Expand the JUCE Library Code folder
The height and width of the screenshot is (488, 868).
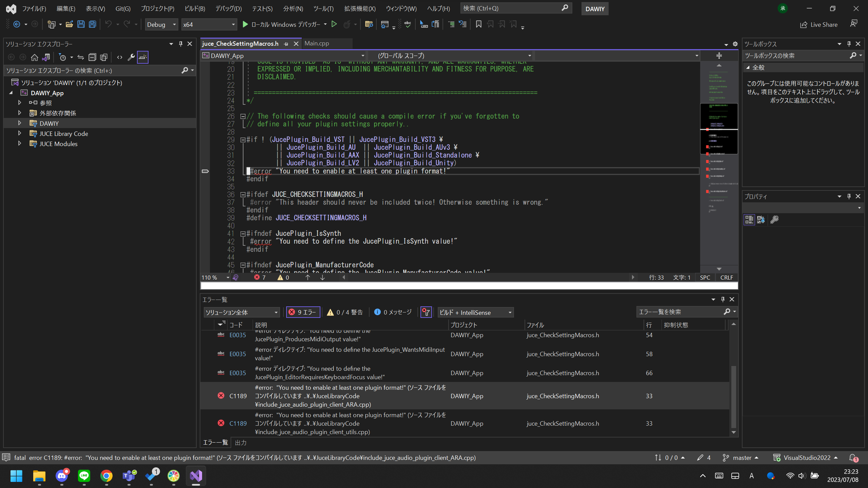point(20,133)
